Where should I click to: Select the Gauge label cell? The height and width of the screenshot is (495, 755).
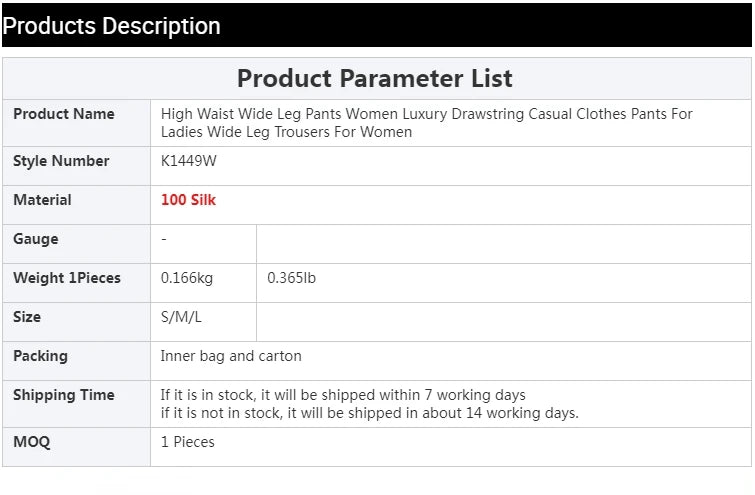click(x=77, y=244)
